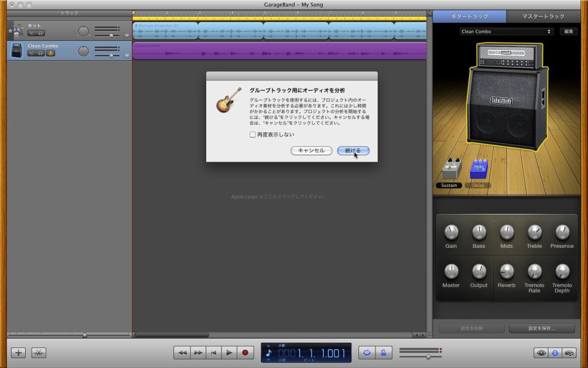Viewport: 588px width, 368px height.
Task: Start playback with the play button
Action: (229, 352)
